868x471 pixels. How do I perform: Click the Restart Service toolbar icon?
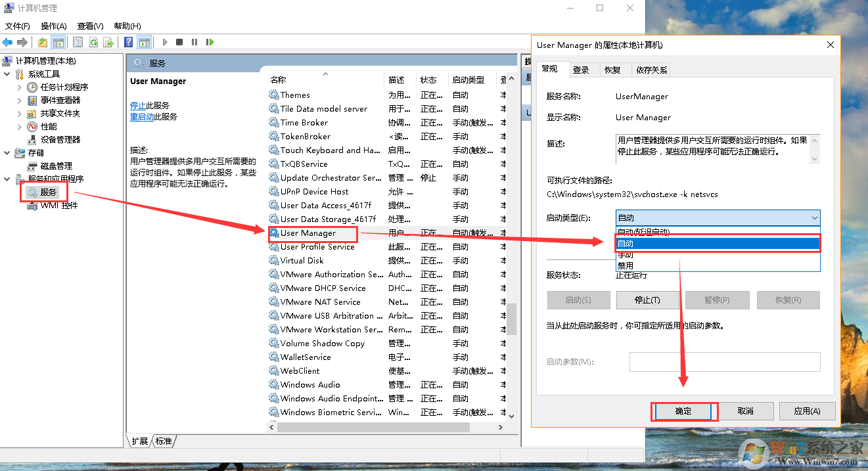210,42
